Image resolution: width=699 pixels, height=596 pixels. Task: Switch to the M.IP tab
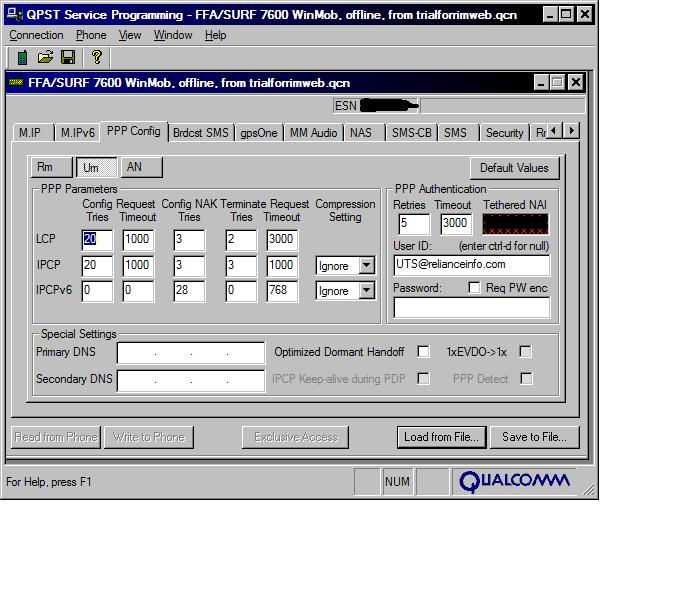tap(33, 133)
